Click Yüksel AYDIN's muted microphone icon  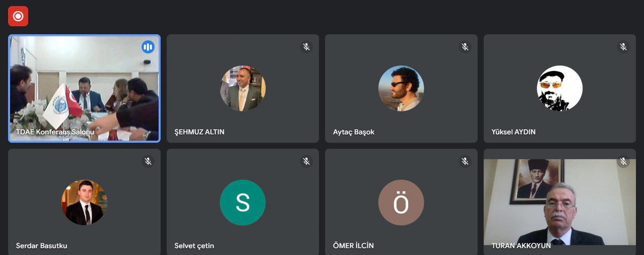623,47
